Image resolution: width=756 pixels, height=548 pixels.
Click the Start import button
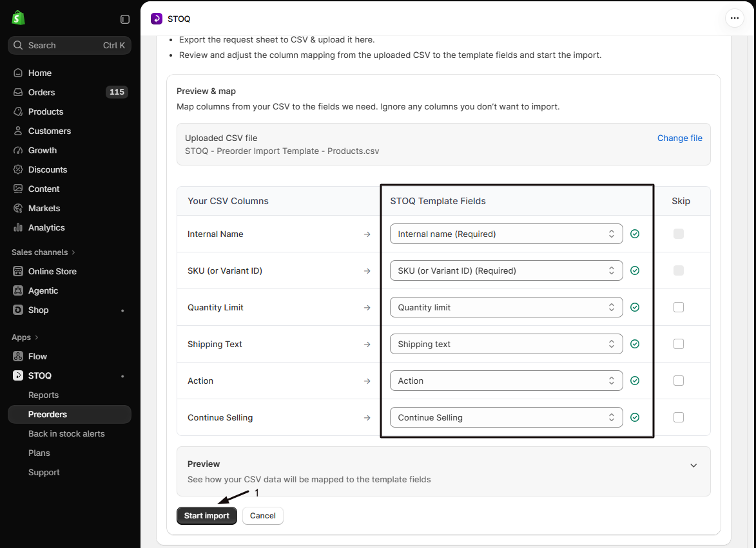tap(207, 516)
